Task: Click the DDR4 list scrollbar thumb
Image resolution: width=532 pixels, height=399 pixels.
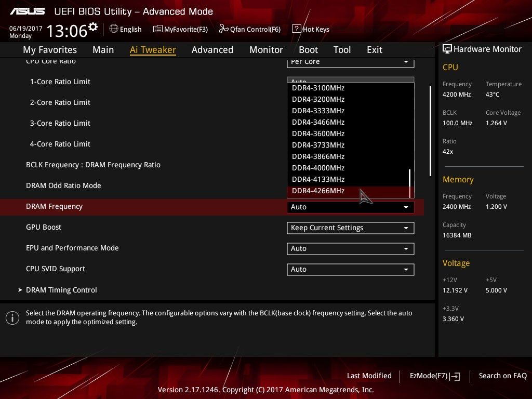Action: pos(410,183)
